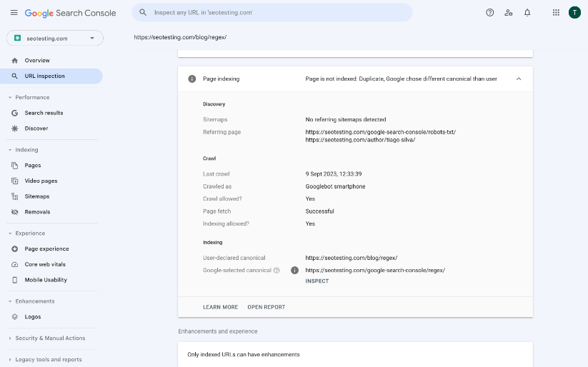Click the Discover asterisk icon
This screenshot has width=588, height=367.
point(14,129)
